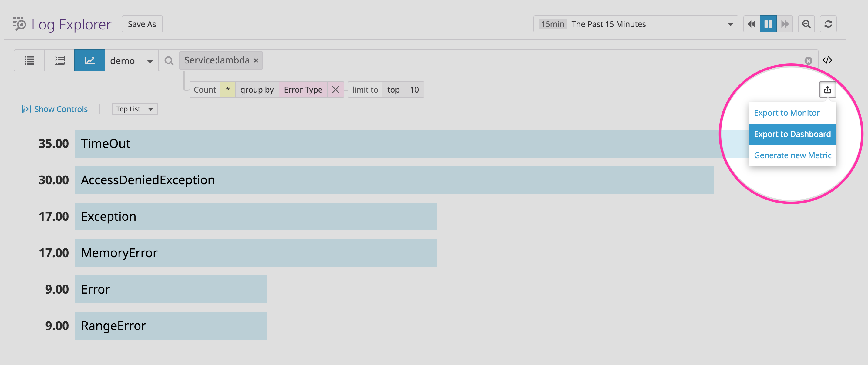Pause live data updates
This screenshot has width=868, height=365.
[x=768, y=24]
